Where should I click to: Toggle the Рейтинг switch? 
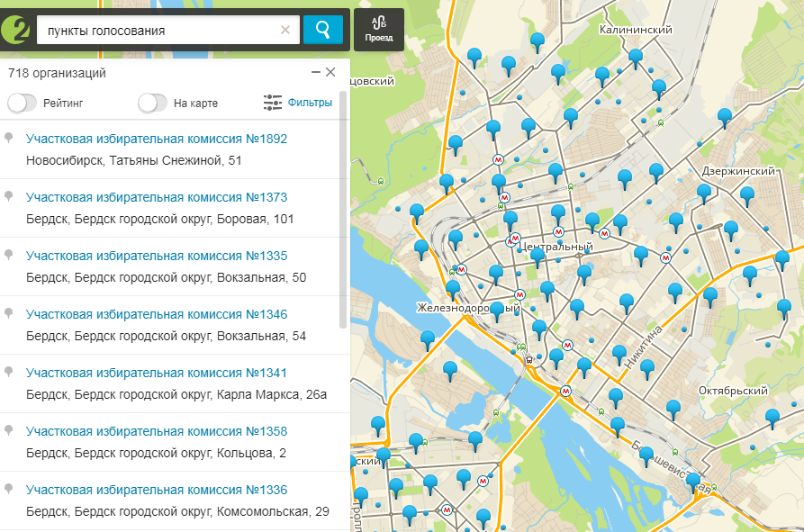pyautogui.click(x=22, y=103)
